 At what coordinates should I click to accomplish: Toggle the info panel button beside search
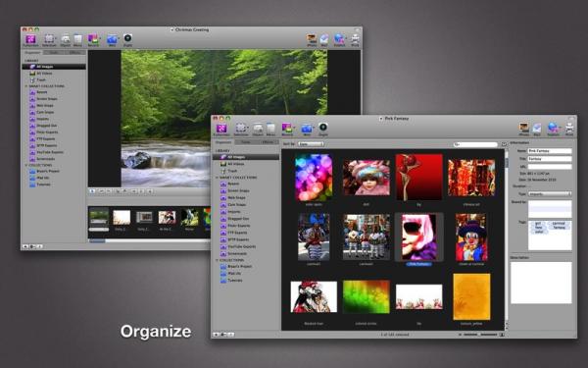pyautogui.click(x=504, y=144)
